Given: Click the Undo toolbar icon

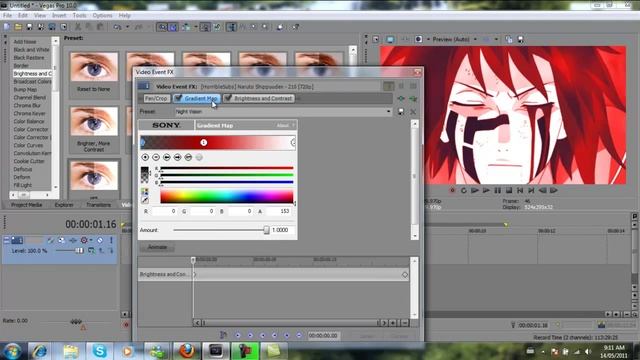Looking at the screenshot, I should 118,27.
